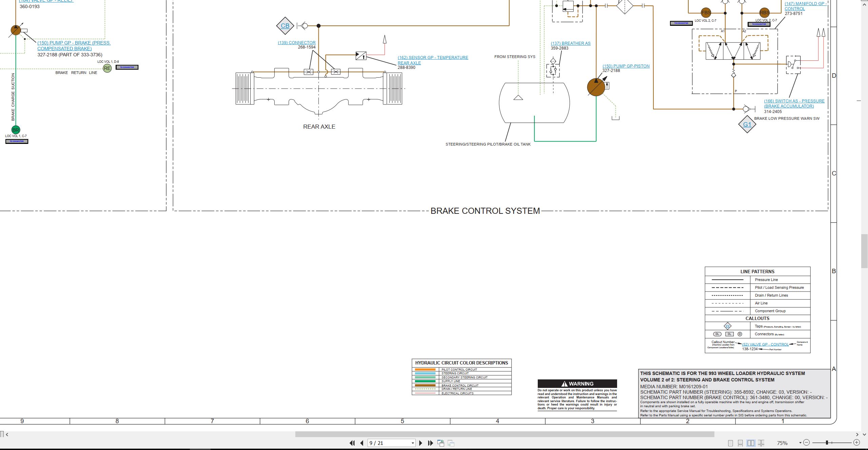Go to the first page

coord(352,443)
